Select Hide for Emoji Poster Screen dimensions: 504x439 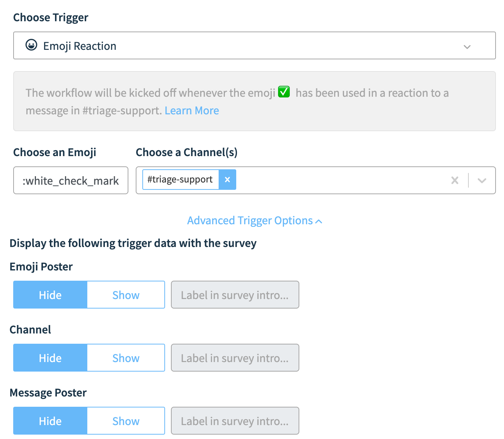click(50, 295)
